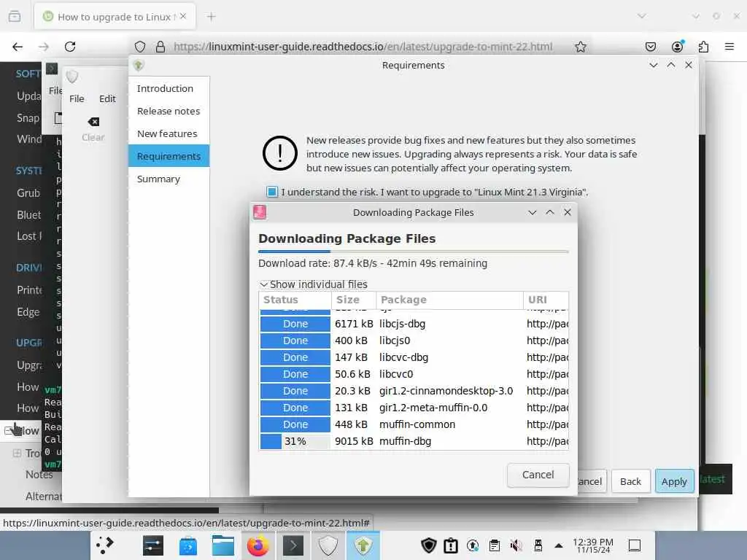Click the 31% muffin-dbg progress cell
The height and width of the screenshot is (560, 747).
pos(295,441)
